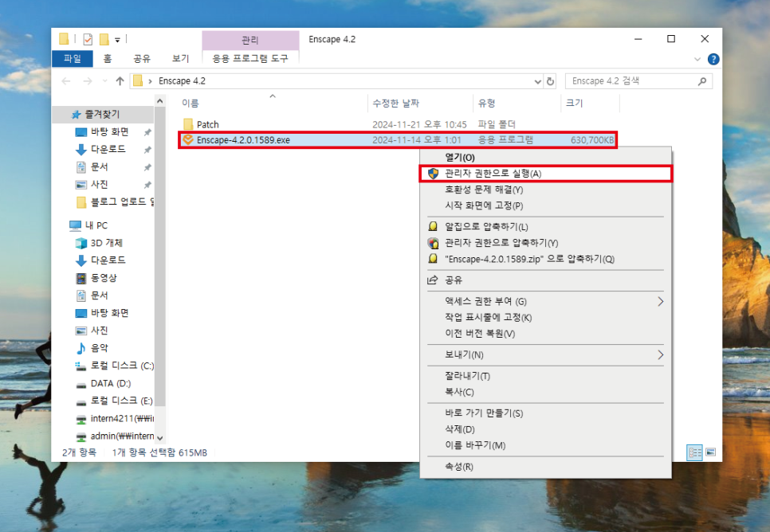Select 복사(C) from context menu

pos(545,392)
